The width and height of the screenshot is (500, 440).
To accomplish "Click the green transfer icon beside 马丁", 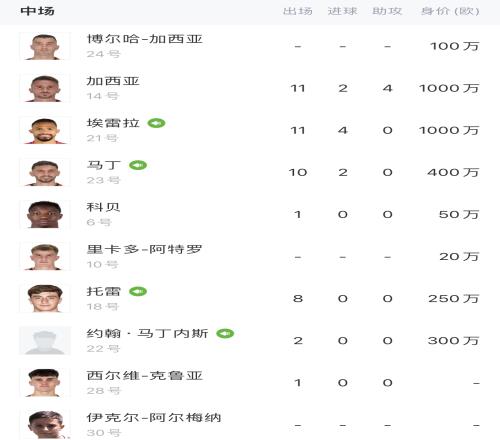I will click(138, 165).
